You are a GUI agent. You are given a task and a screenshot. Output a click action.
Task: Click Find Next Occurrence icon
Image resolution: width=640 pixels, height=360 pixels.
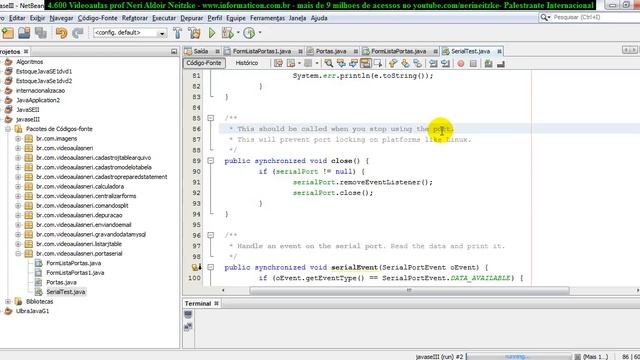353,63
